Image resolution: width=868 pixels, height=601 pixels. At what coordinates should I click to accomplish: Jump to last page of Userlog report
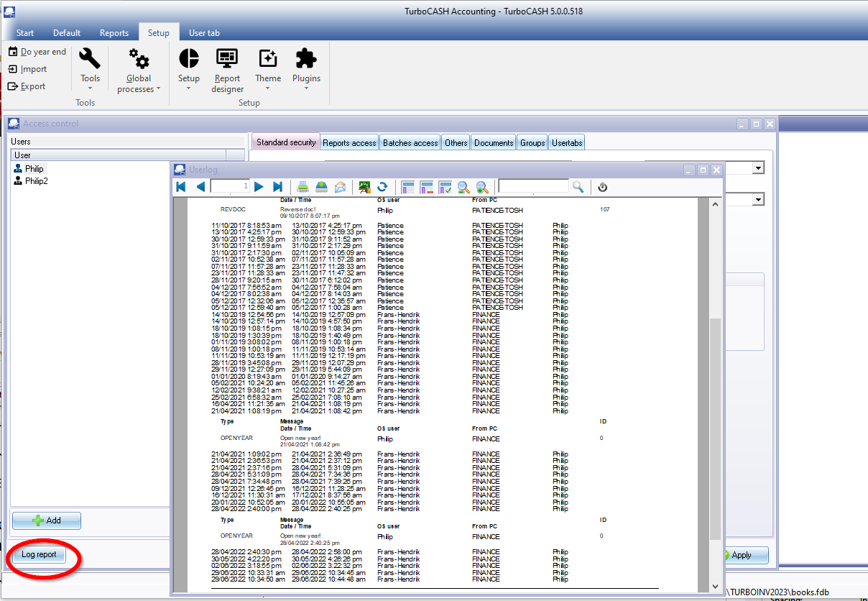click(x=278, y=187)
